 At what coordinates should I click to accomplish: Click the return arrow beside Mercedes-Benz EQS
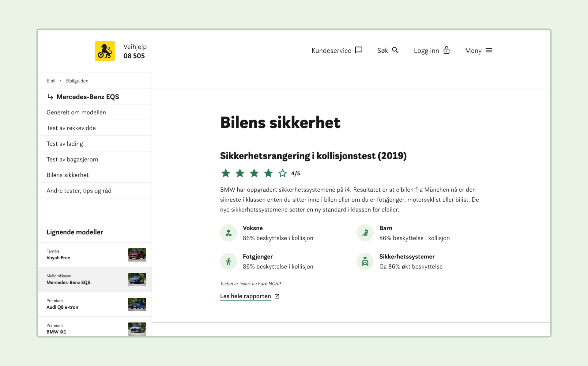[x=51, y=97]
